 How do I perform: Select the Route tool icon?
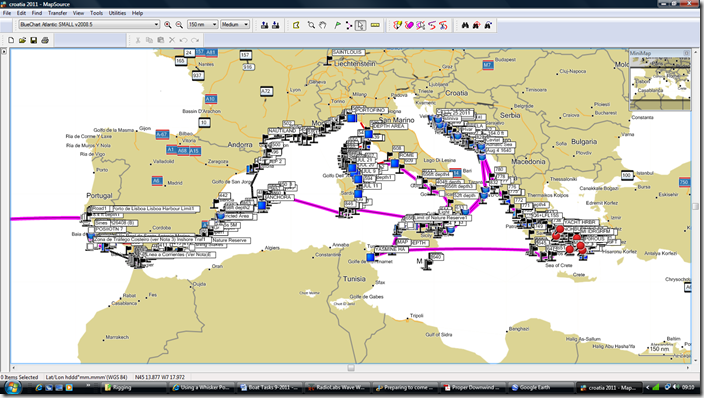click(349, 25)
